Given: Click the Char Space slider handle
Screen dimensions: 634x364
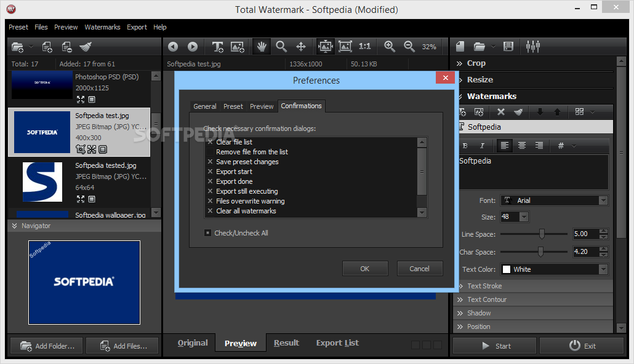Looking at the screenshot, I should point(540,251).
